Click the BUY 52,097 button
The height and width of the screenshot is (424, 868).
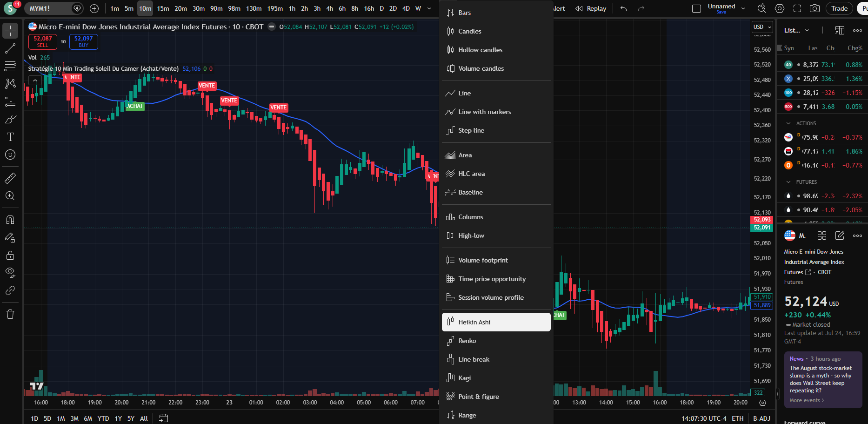tap(84, 42)
